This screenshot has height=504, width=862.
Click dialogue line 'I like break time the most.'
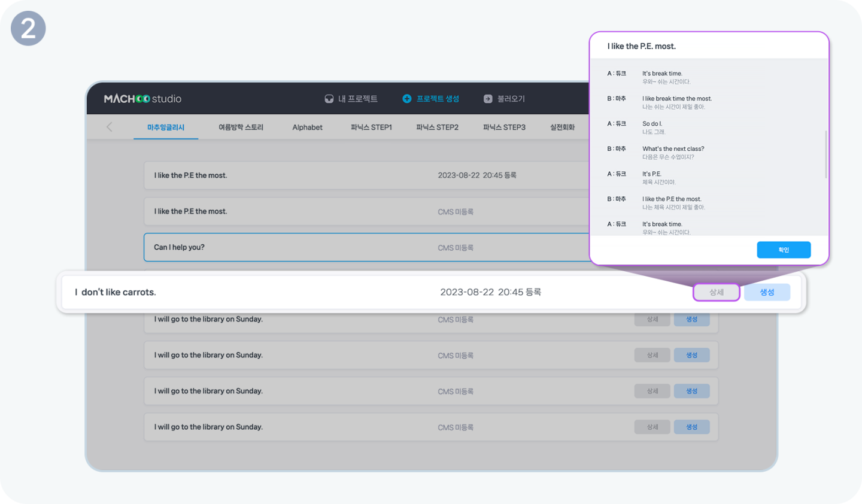(x=677, y=99)
